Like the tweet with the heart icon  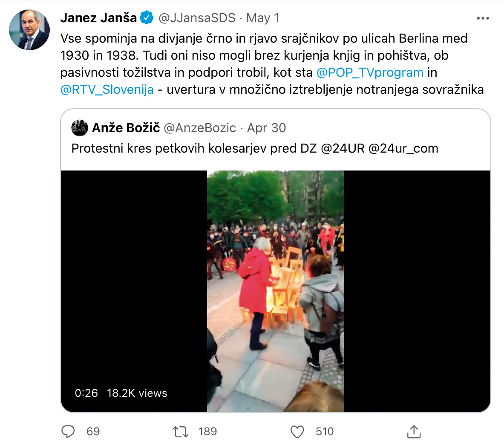(297, 432)
